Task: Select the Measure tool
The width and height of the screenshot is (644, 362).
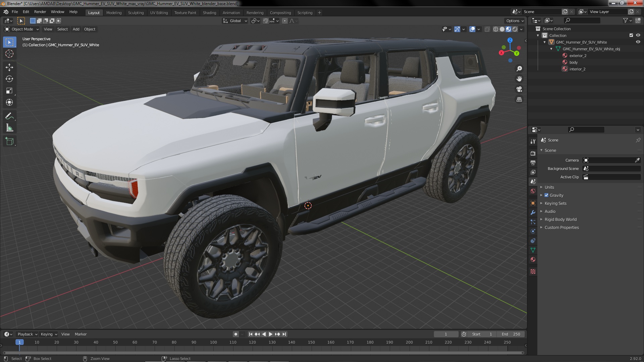Action: (9, 128)
